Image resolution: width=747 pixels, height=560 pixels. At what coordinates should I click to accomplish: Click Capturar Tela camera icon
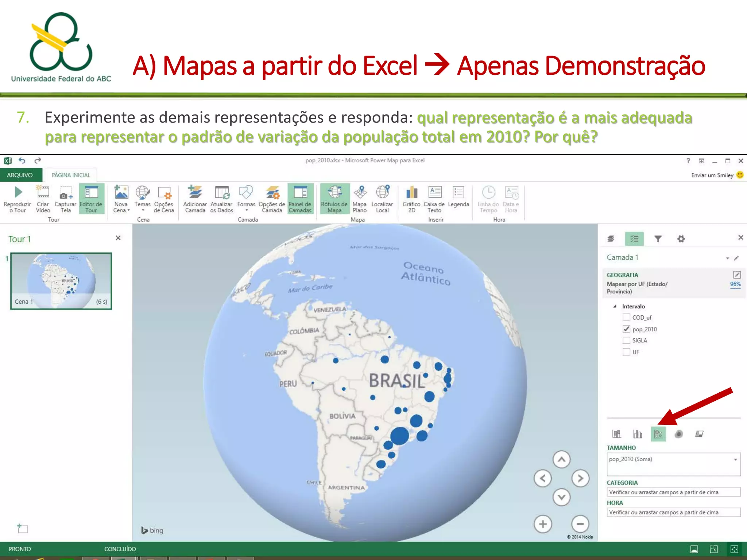tap(65, 193)
